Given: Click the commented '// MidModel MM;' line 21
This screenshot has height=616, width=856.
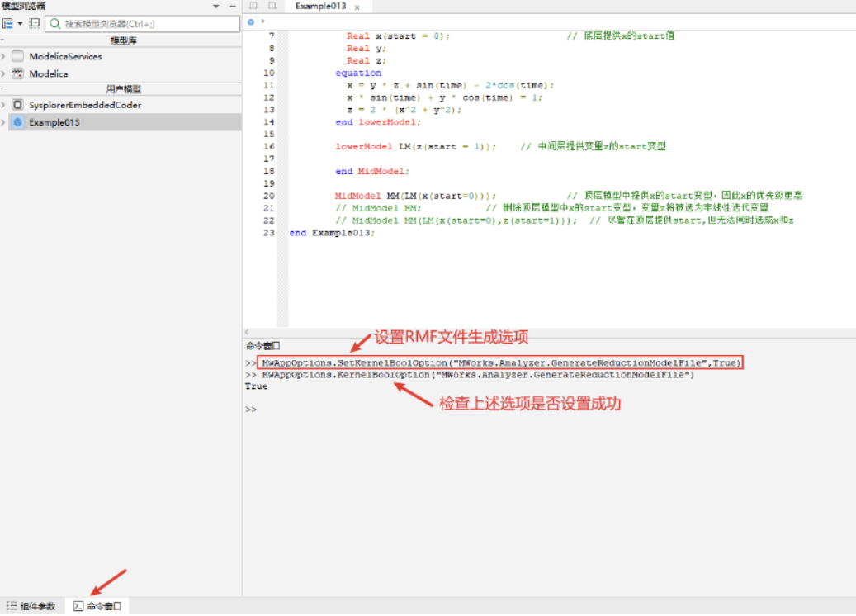Looking at the screenshot, I should [378, 208].
